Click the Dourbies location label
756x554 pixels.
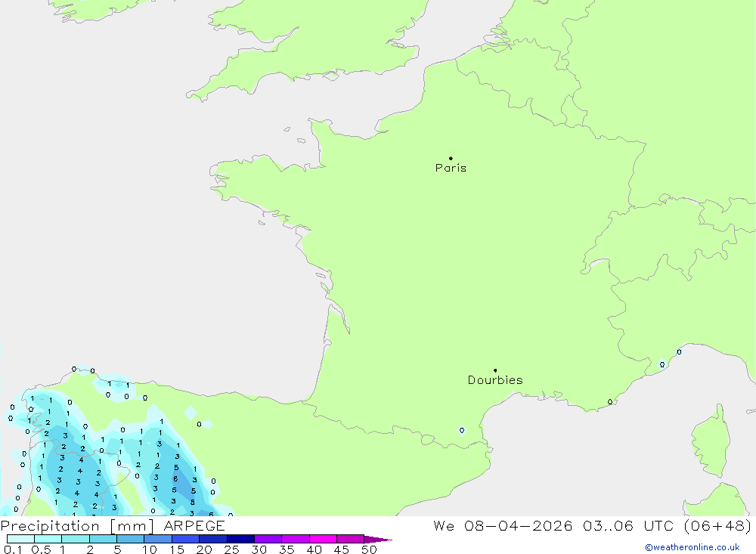click(x=495, y=380)
